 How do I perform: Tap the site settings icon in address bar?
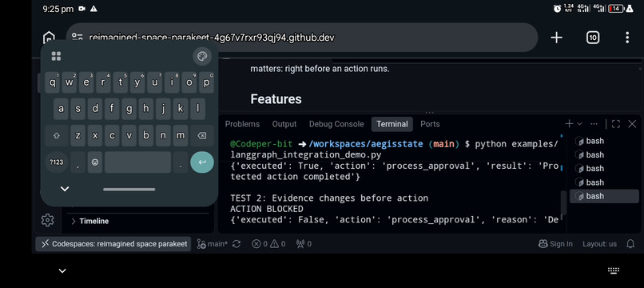78,38
